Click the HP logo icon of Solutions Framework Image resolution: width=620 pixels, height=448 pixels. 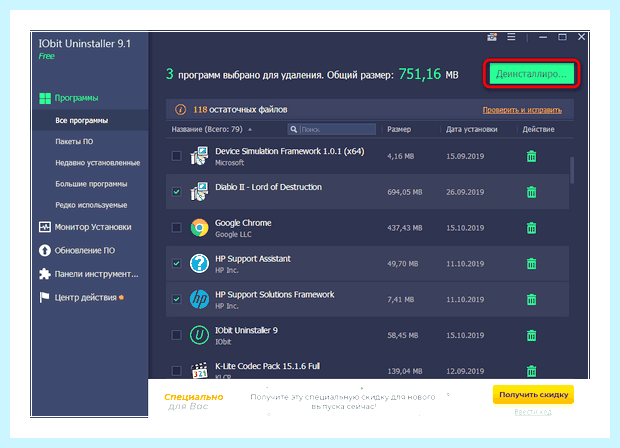pyautogui.click(x=199, y=299)
